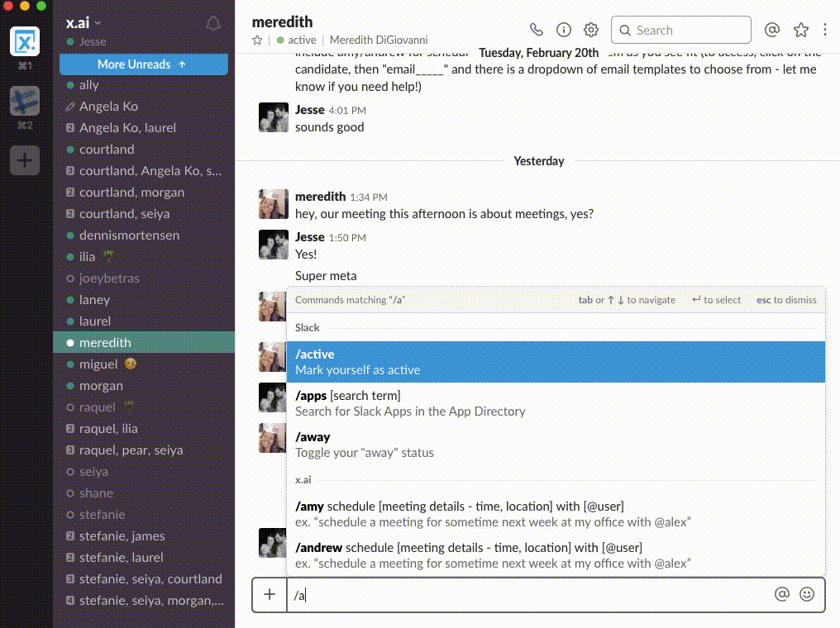Click the 4:01 PM message timestamp
840x628 pixels.
(x=347, y=110)
